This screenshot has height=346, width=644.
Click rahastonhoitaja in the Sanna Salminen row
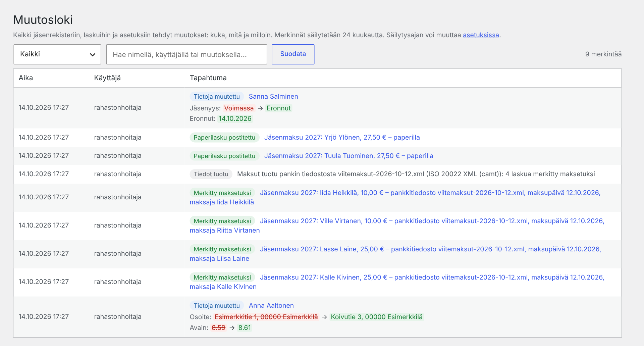coord(118,108)
